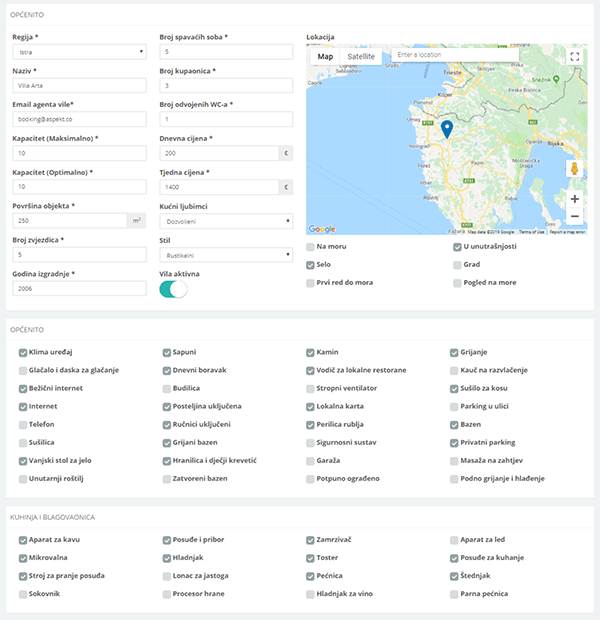Toggle the Vila aktivna switch

click(x=173, y=289)
